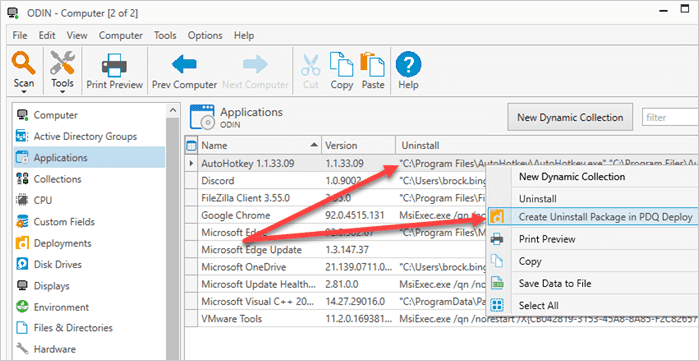Screen dimensions: 699x361
Task: Click the grid column chooser icon
Action: (191, 145)
